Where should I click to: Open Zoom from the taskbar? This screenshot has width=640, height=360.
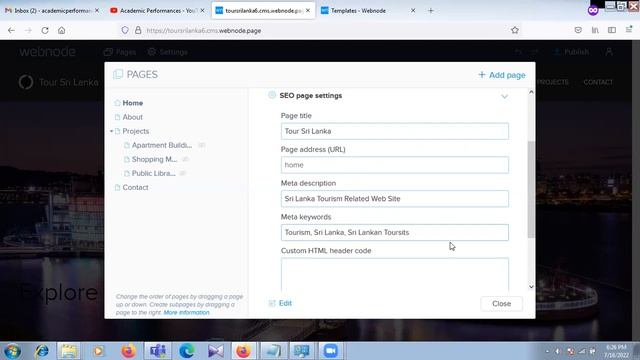(x=330, y=351)
